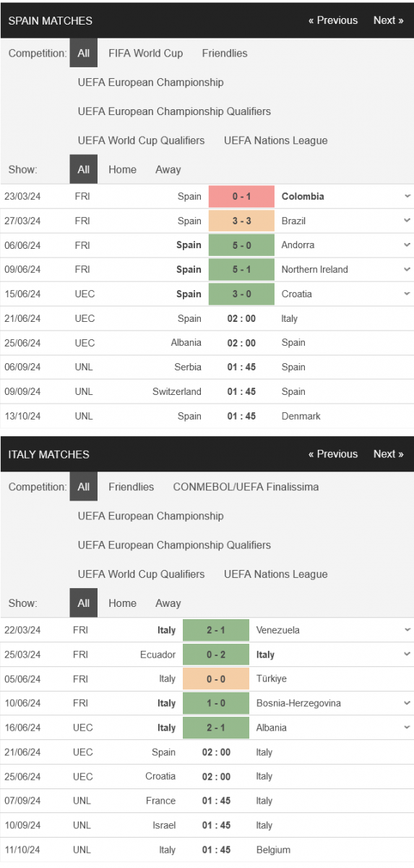
Task: Filter Spain matches by FIFA World Cup
Action: pos(146,54)
